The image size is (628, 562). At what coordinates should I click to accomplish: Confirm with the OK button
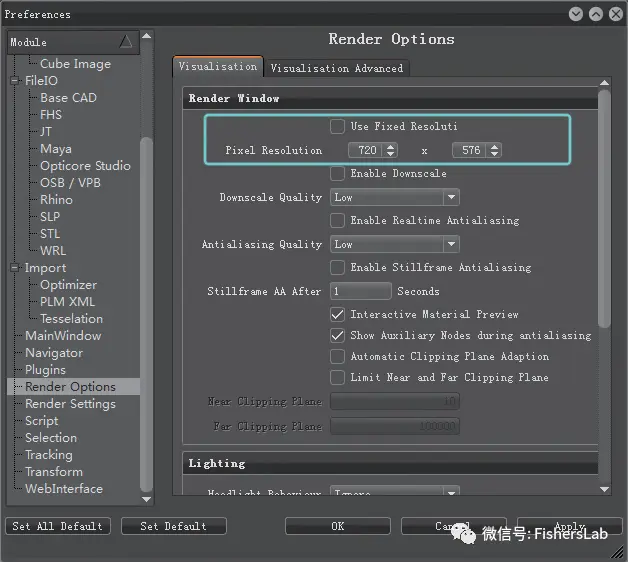pos(338,526)
